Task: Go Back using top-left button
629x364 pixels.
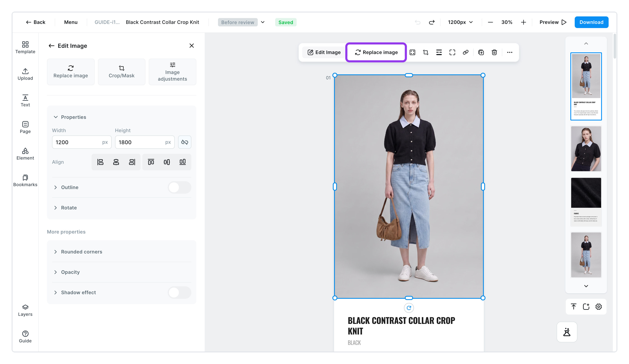Action: 35,22
